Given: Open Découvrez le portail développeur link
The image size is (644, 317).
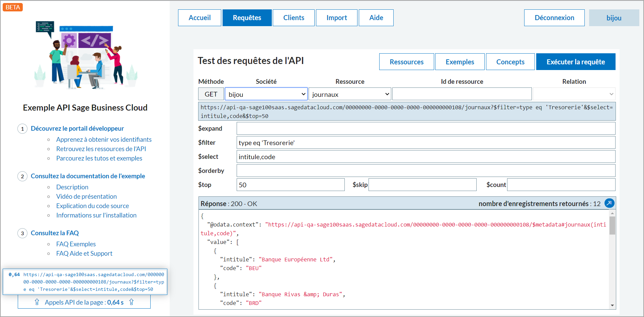Looking at the screenshot, I should click(x=77, y=128).
